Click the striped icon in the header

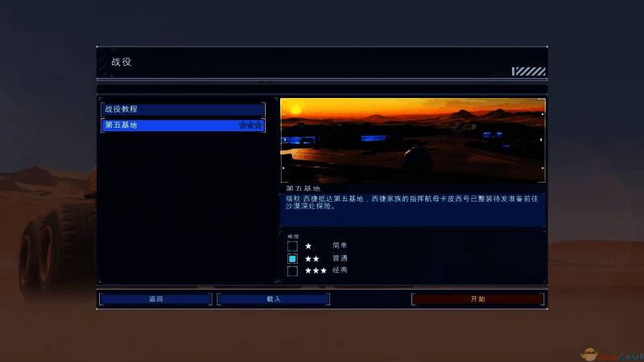[x=529, y=71]
